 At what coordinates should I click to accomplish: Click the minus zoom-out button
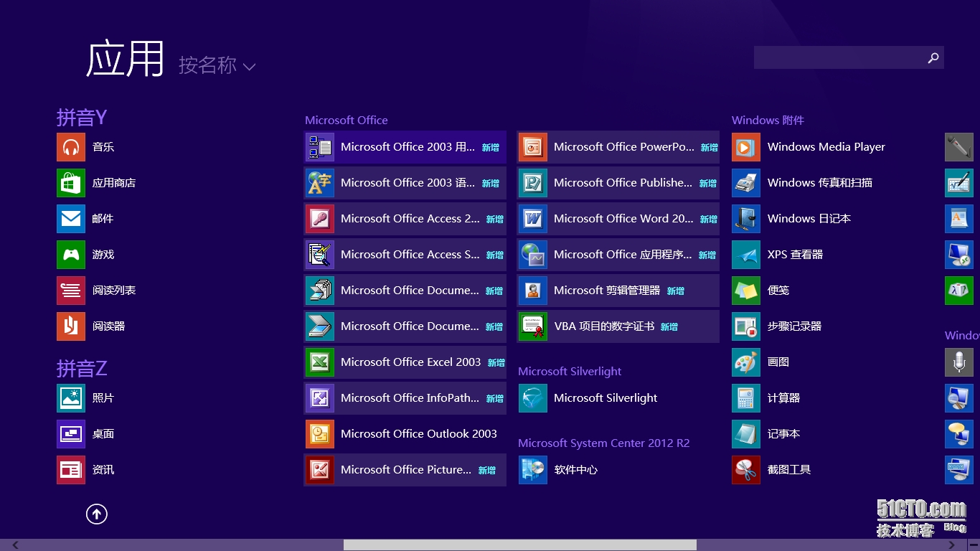pos(974,545)
